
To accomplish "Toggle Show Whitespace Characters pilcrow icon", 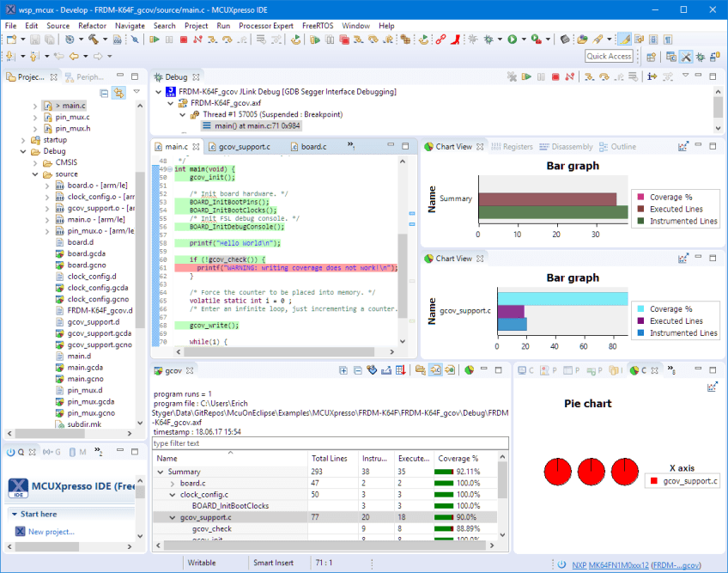I will pyautogui.click(x=668, y=40).
